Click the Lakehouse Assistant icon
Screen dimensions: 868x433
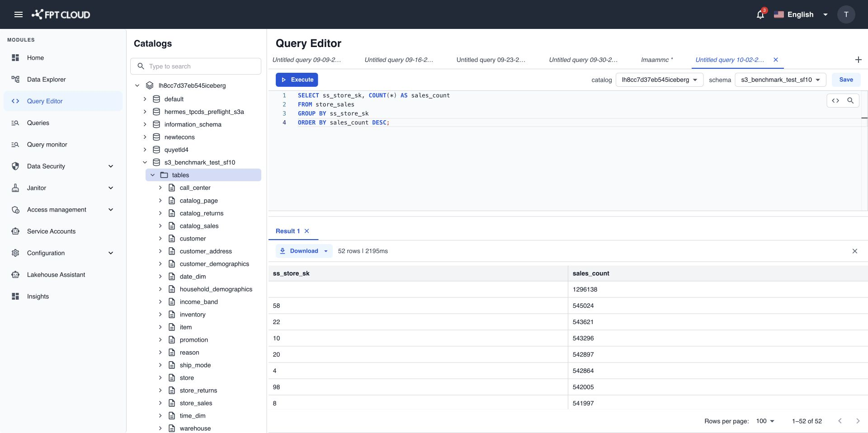pos(15,275)
